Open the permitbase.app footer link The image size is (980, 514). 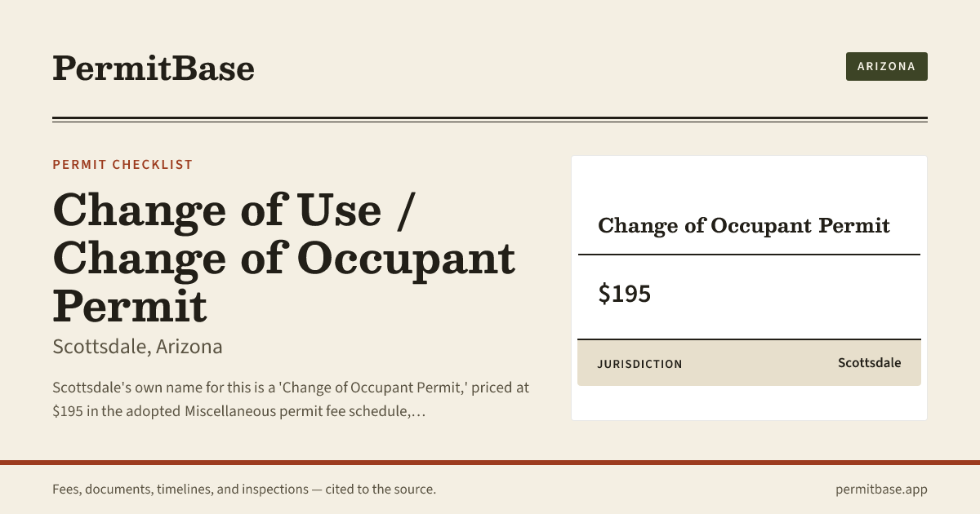(x=881, y=490)
